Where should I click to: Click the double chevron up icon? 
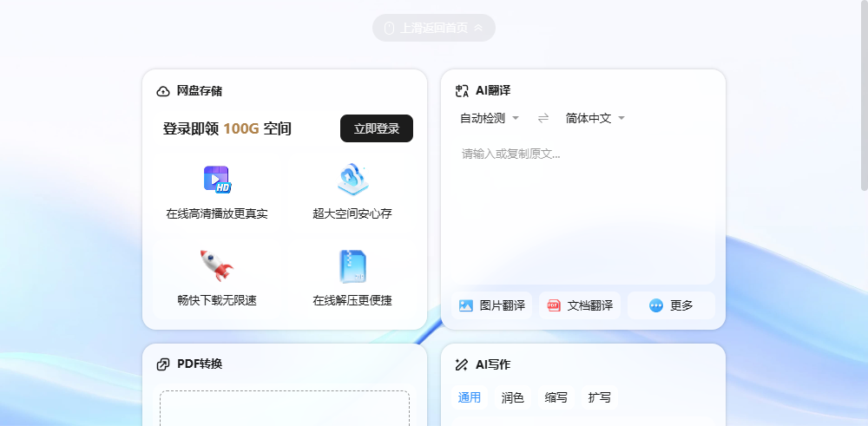click(478, 28)
